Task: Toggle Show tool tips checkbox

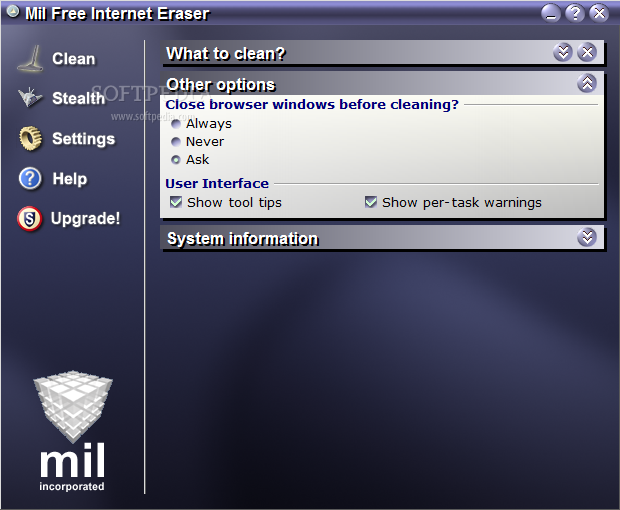Action: (x=176, y=202)
